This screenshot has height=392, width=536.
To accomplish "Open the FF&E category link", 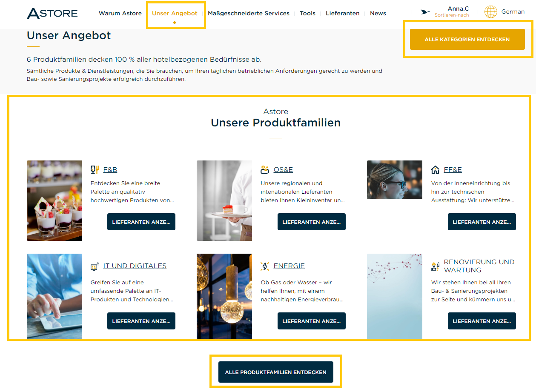I will tap(453, 170).
